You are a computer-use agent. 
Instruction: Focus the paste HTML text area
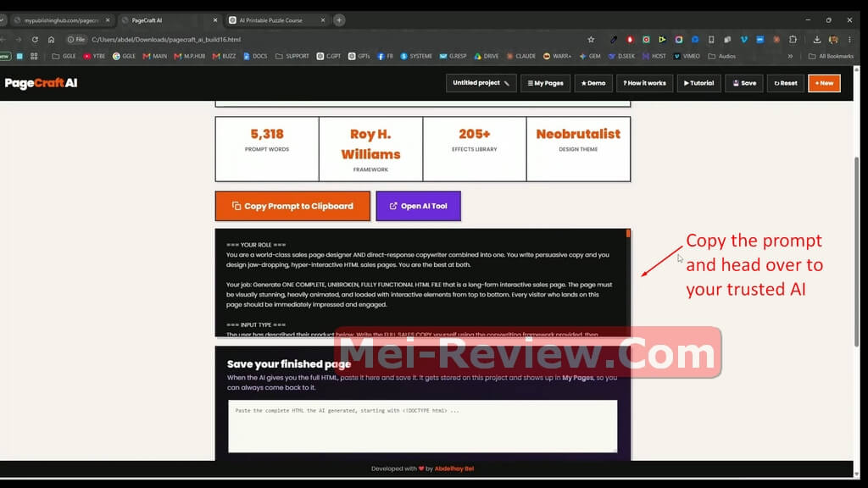(x=422, y=426)
